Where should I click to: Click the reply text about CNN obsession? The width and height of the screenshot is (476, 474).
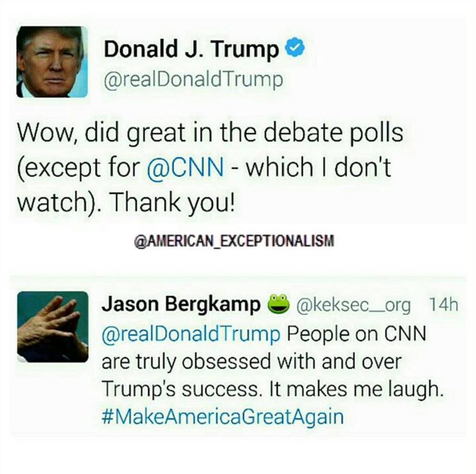[x=272, y=361]
